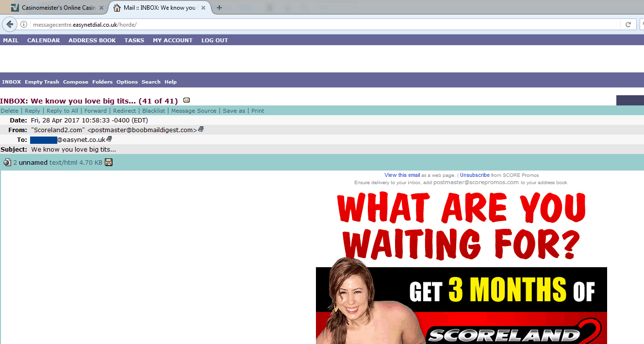Save attachment with the floppy disk icon
This screenshot has width=644, height=344.
[109, 162]
